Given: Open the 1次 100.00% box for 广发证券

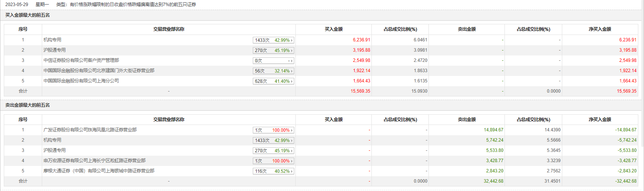Looking at the screenshot, I should [273, 130].
